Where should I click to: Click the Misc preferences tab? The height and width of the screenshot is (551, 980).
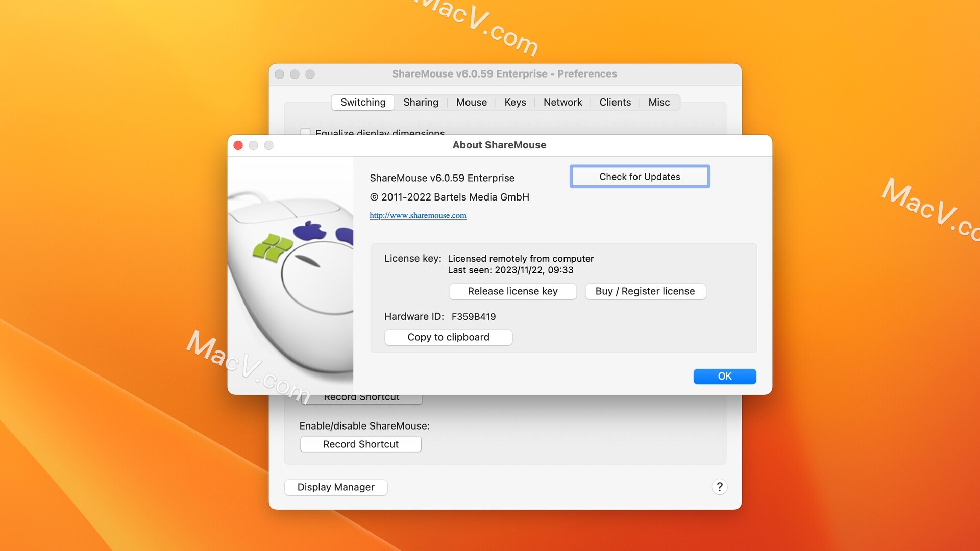click(x=659, y=101)
